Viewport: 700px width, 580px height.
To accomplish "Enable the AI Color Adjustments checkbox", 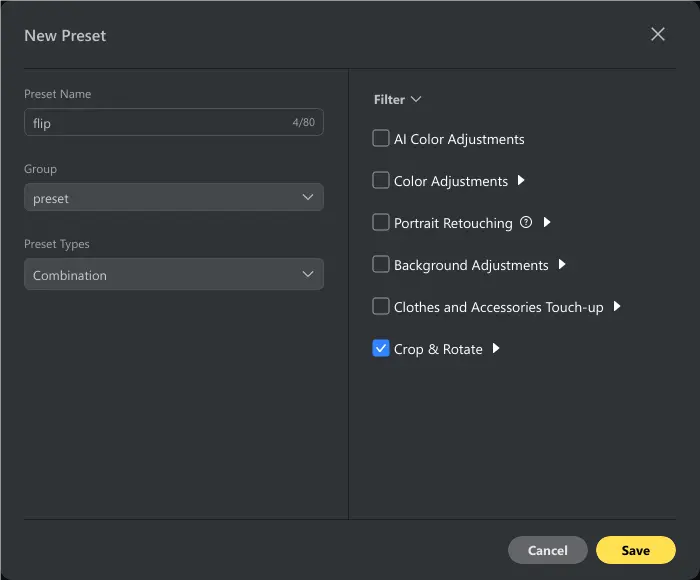I will tap(381, 138).
